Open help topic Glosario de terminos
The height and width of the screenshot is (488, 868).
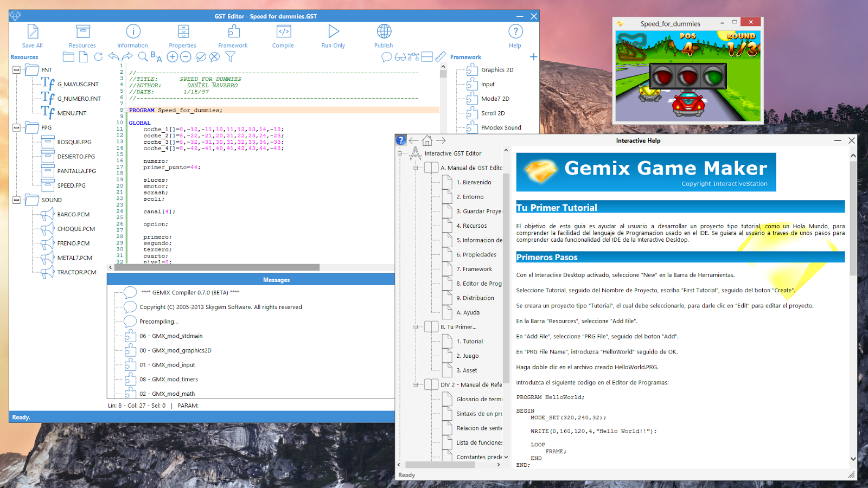[480, 399]
